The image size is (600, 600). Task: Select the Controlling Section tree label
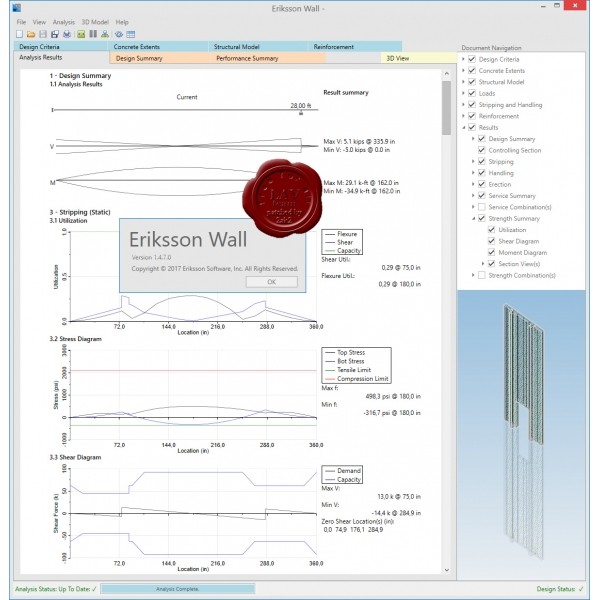[515, 150]
